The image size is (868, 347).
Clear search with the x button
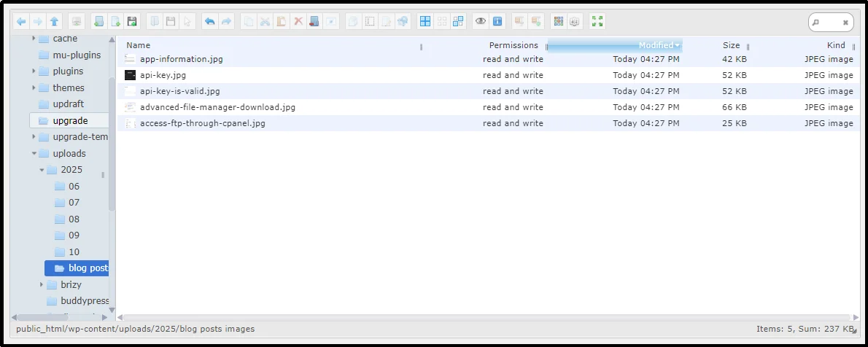845,23
